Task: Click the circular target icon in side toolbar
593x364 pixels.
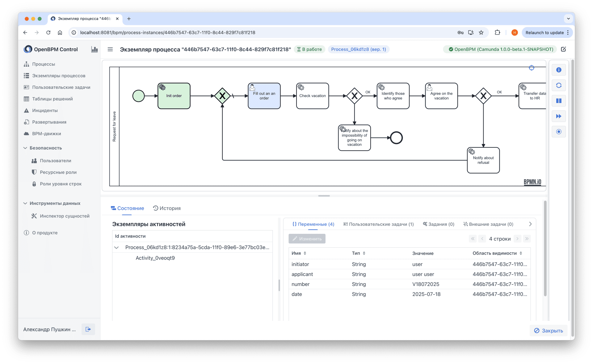Action: (559, 132)
